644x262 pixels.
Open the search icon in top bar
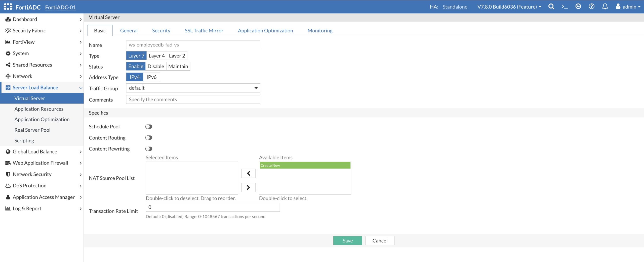[x=551, y=7]
